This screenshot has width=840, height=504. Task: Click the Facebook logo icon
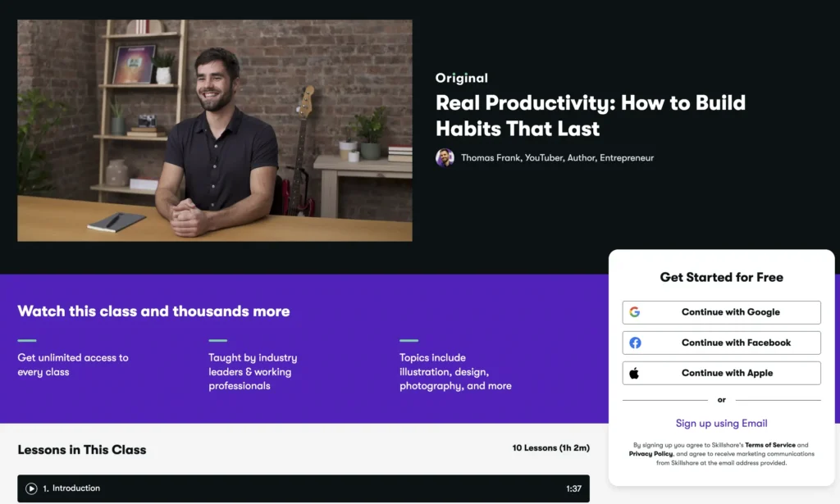coord(635,343)
